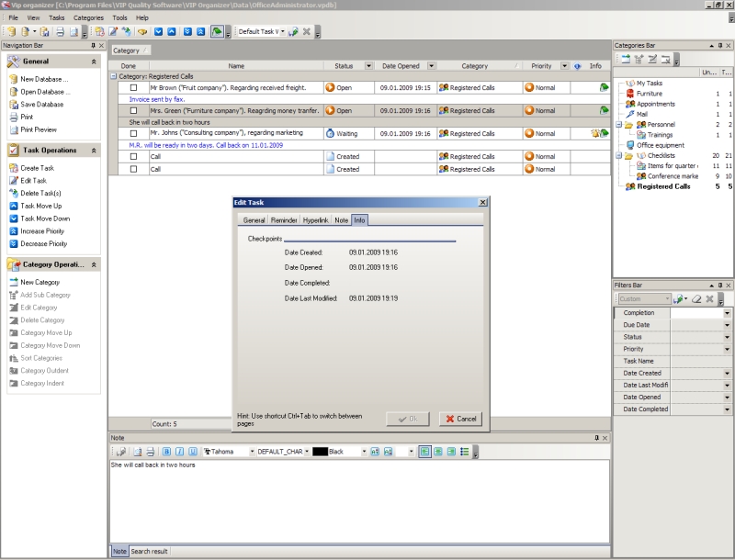Click the Bold button in Note toolbar
This screenshot has width=735, height=560.
(166, 452)
